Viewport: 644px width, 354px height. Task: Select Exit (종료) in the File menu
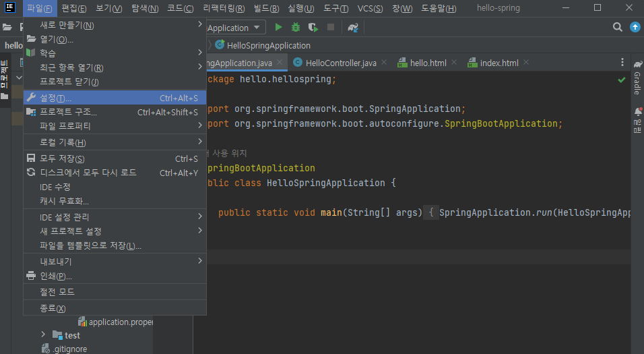(x=115, y=308)
